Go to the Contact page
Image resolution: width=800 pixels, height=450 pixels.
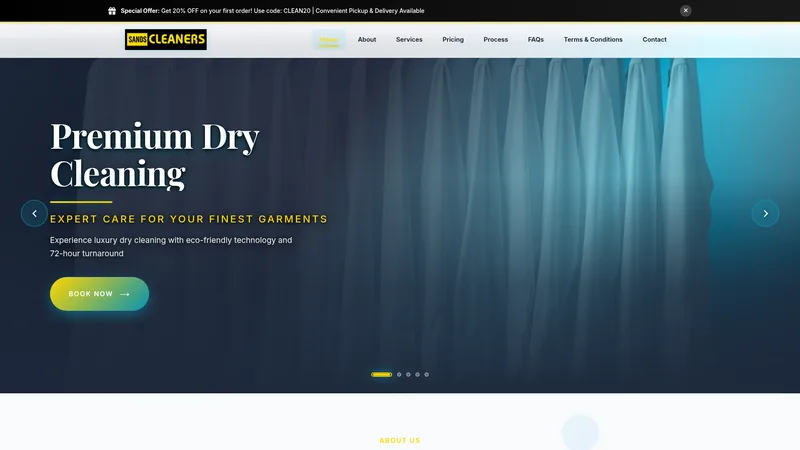coord(654,39)
